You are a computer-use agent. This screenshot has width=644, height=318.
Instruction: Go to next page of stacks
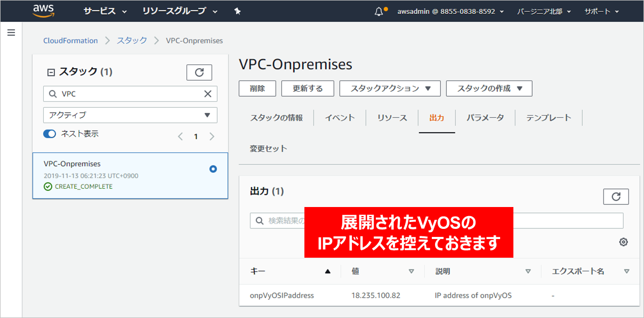[212, 137]
